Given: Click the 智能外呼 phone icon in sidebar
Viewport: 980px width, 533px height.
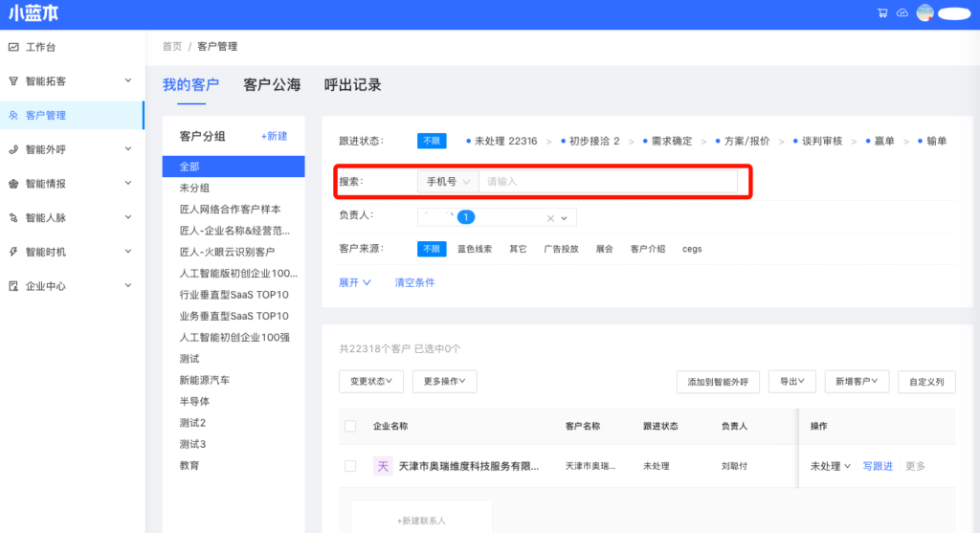Looking at the screenshot, I should click(x=13, y=149).
